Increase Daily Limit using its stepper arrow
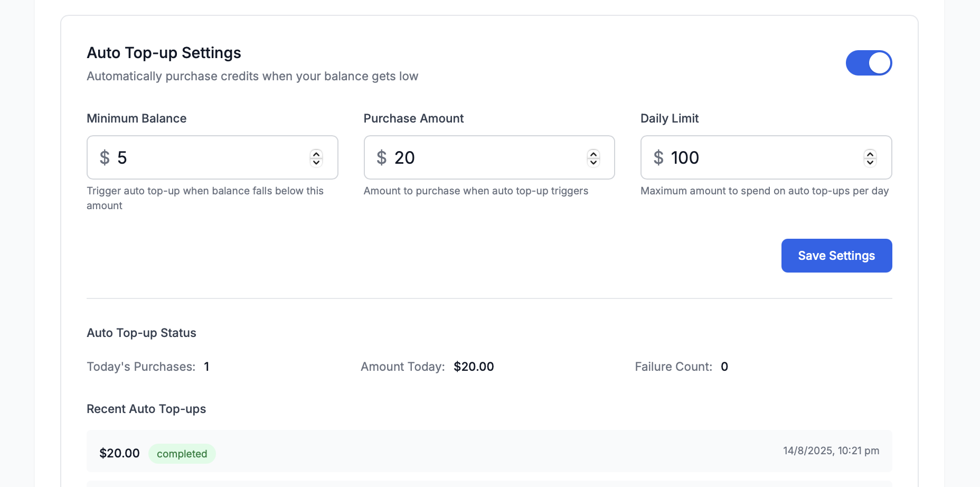 870,153
